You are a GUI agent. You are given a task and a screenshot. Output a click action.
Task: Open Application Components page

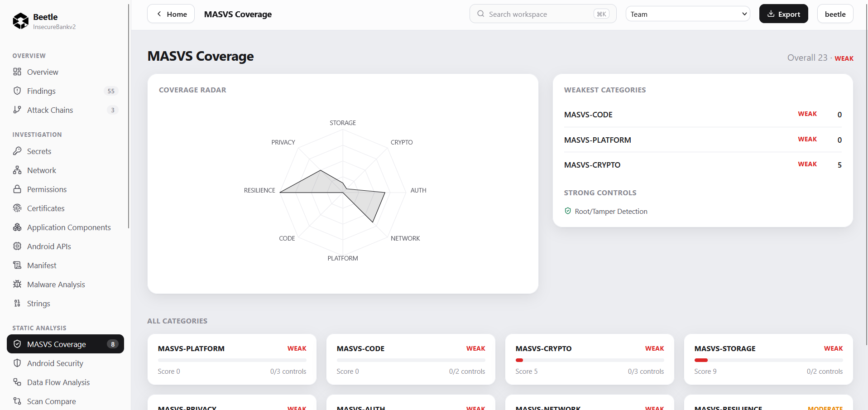click(x=65, y=227)
